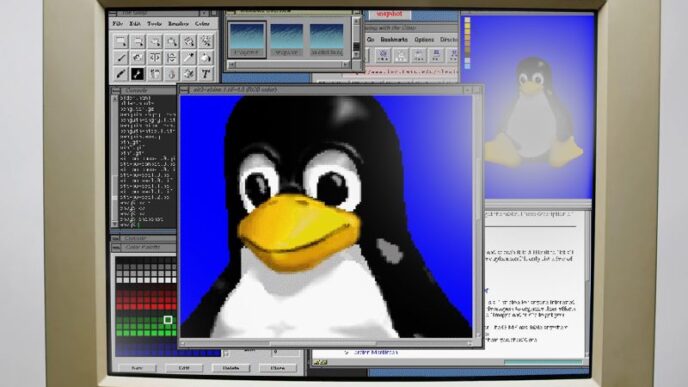Click the up arrow of thumbnail window scrollbar

click(x=356, y=21)
